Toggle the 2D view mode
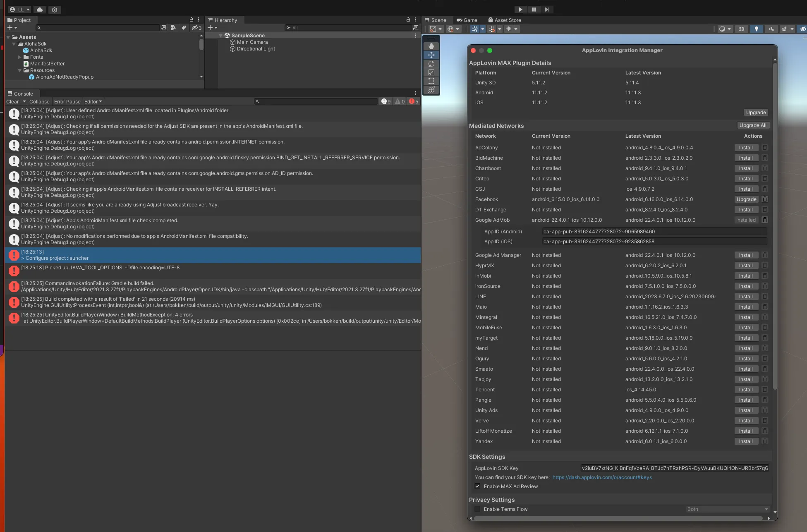 tap(742, 29)
